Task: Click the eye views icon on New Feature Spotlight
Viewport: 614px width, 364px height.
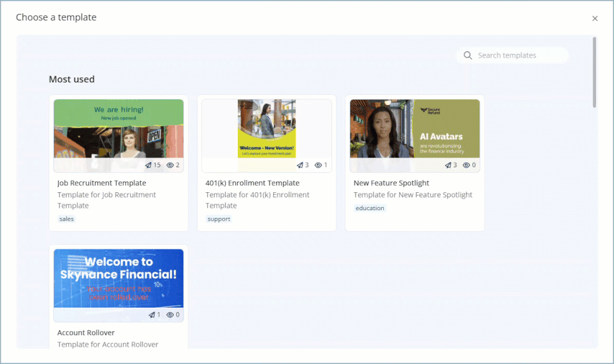Action: coord(467,165)
